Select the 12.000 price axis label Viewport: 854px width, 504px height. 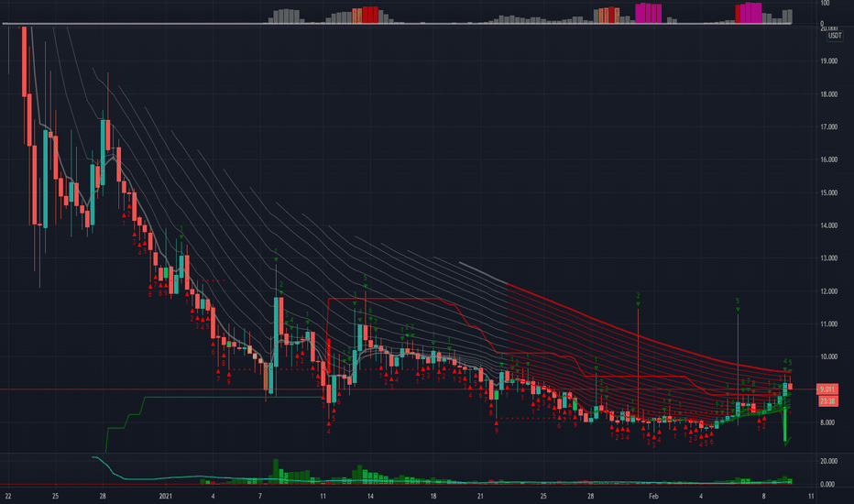point(829,291)
